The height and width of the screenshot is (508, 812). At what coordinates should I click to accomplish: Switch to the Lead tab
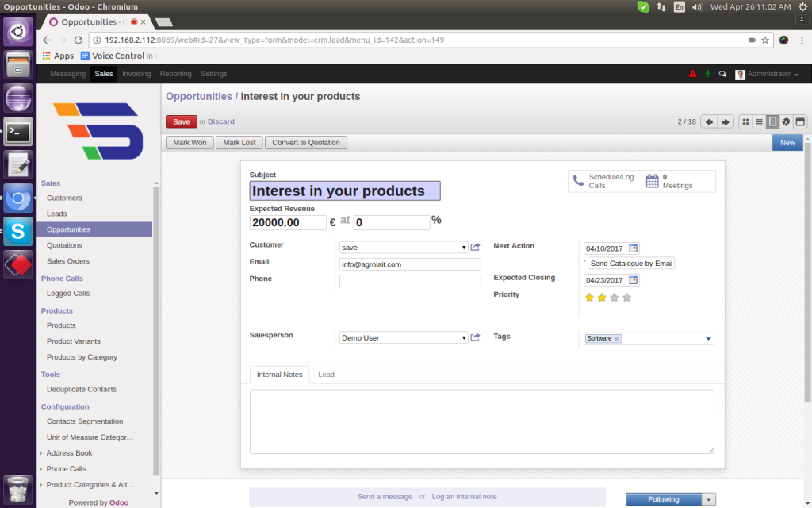[326, 374]
